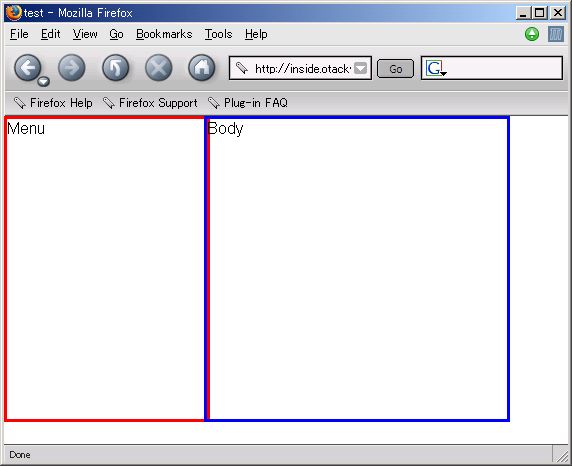Viewport: 572px width, 466px height.
Task: Stop loading with the X Stop button
Action: pyautogui.click(x=159, y=68)
